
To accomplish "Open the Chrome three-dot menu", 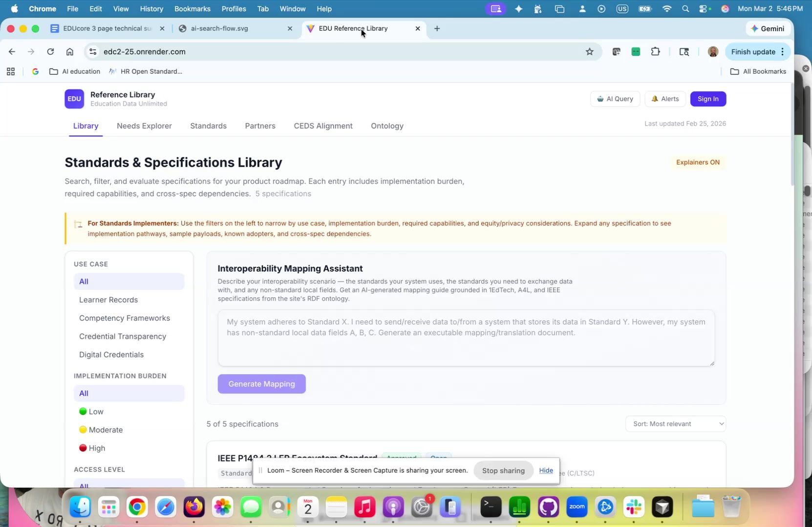I will pos(783,52).
